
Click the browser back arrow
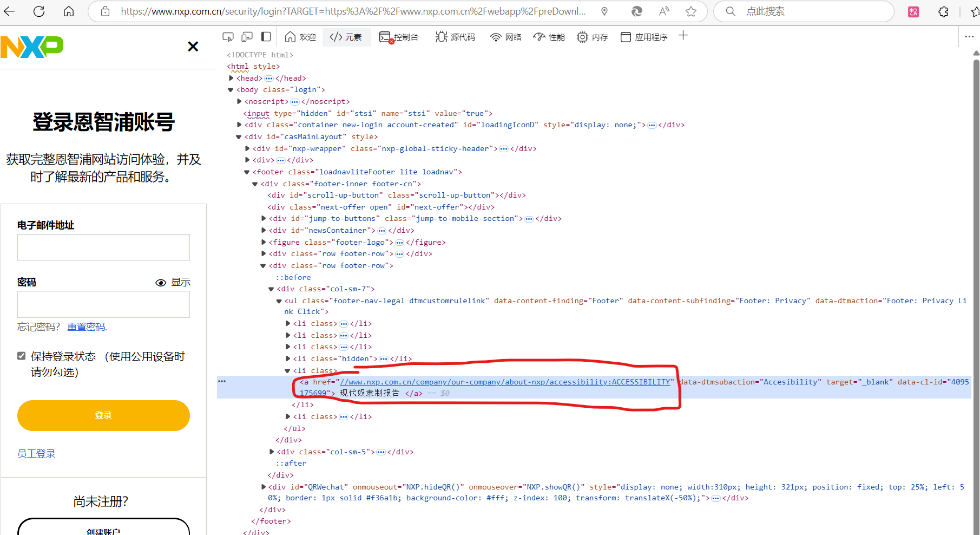click(10, 11)
